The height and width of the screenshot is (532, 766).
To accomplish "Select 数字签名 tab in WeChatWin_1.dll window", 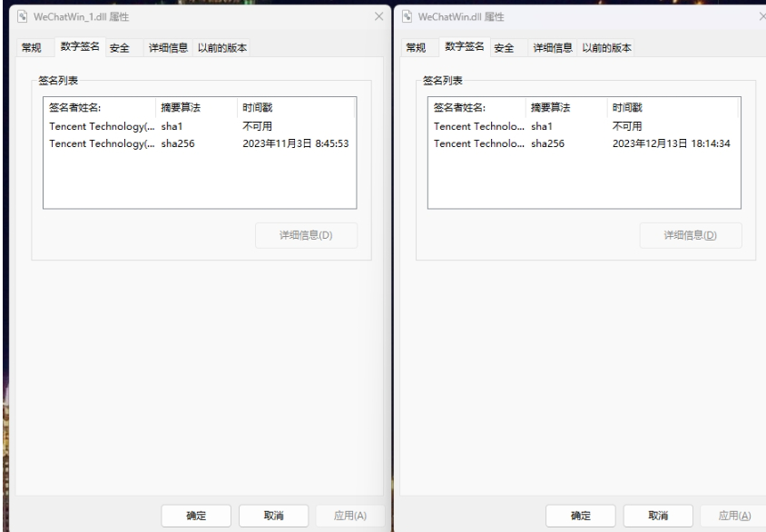I will [x=80, y=46].
